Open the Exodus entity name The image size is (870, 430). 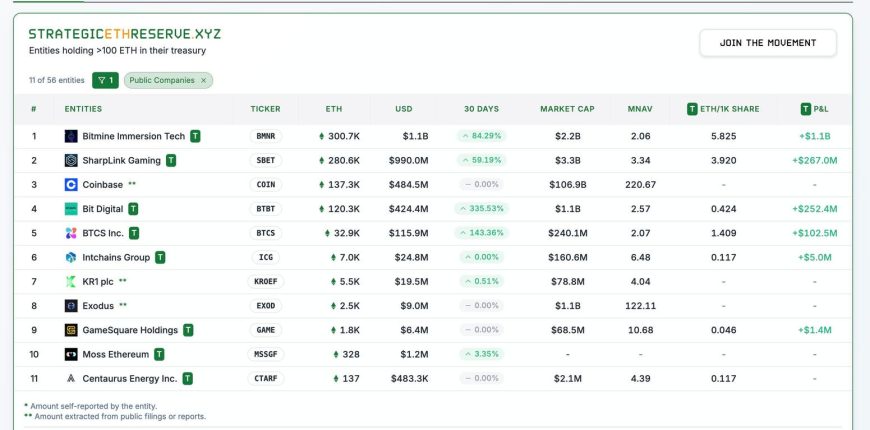tap(98, 306)
